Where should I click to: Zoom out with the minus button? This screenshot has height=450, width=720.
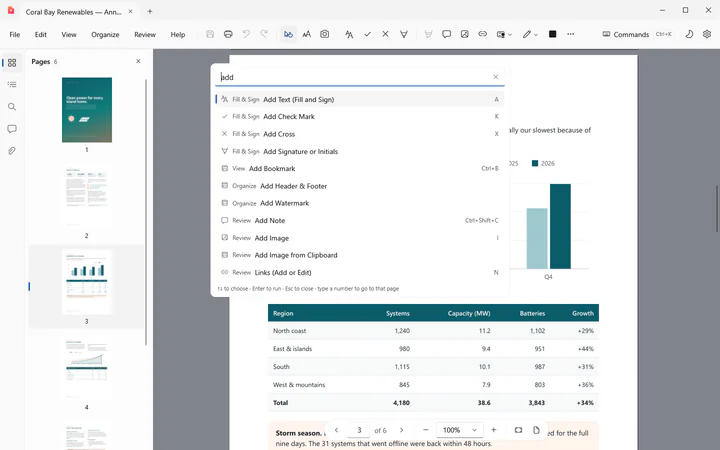coord(426,430)
